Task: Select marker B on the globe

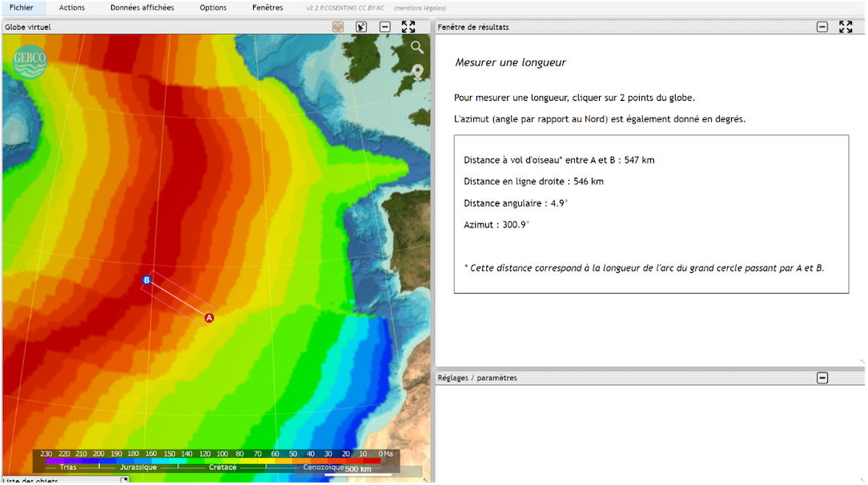Action: point(147,280)
